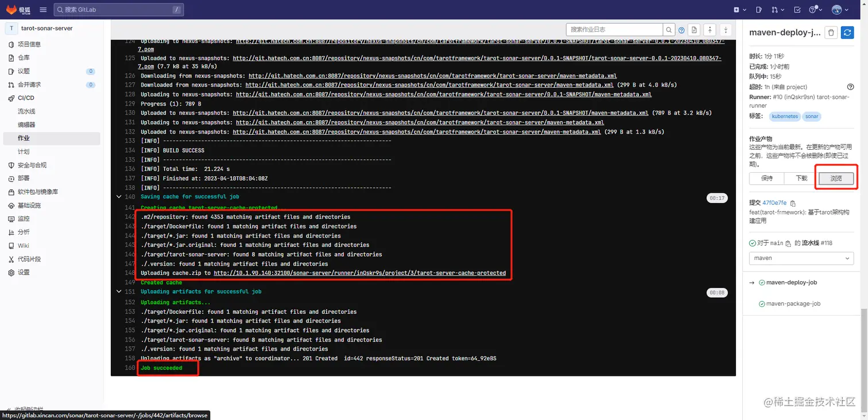
Task: Open the merge requests top bar dropdown
Action: pyautogui.click(x=777, y=10)
